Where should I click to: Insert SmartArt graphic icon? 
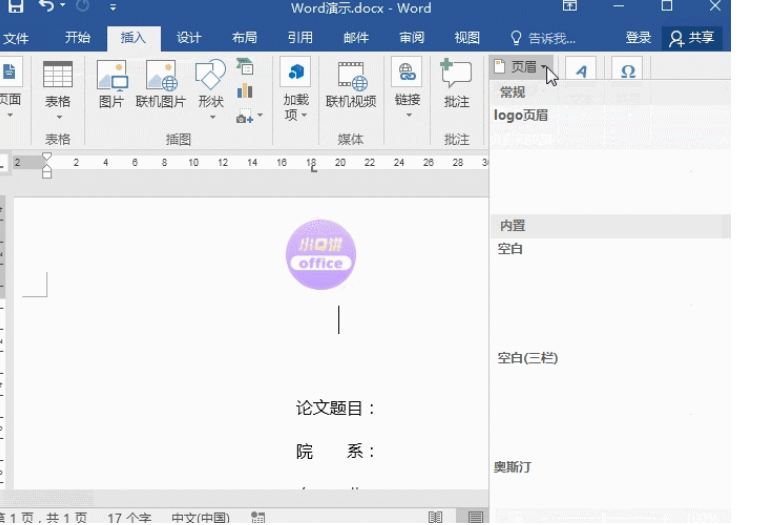[245, 67]
